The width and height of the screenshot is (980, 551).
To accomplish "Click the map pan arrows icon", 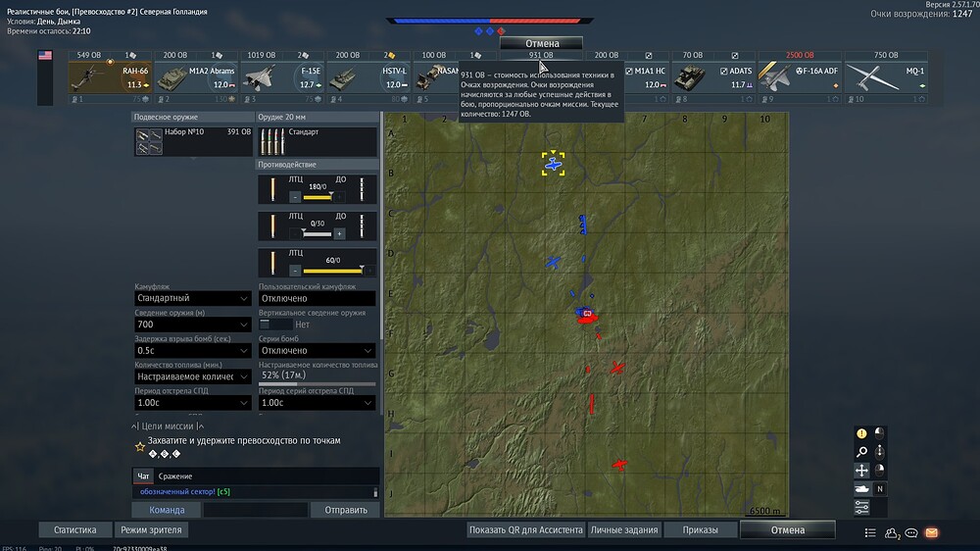I will point(861,471).
